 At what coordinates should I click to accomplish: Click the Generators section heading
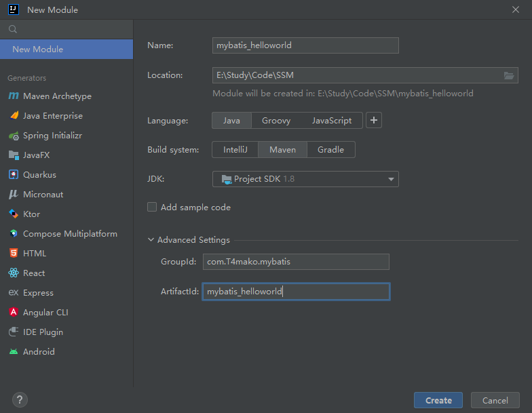click(x=27, y=78)
